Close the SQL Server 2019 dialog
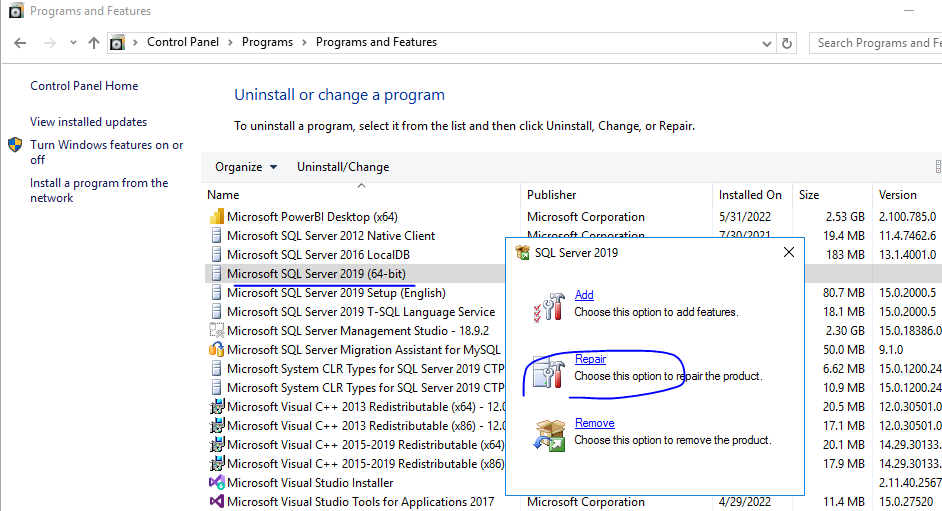The height and width of the screenshot is (511, 942). [789, 252]
